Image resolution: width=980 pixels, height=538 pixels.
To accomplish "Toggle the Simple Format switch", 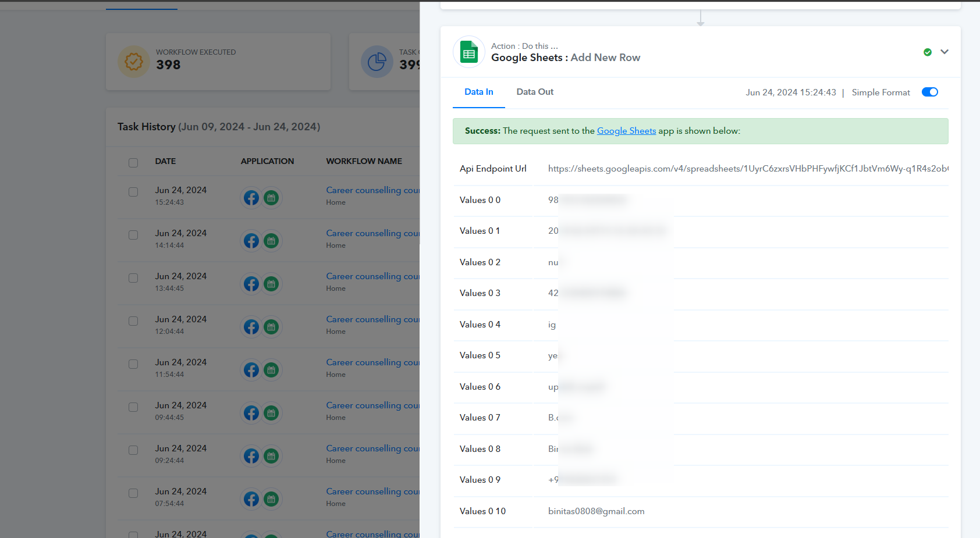I will [930, 92].
